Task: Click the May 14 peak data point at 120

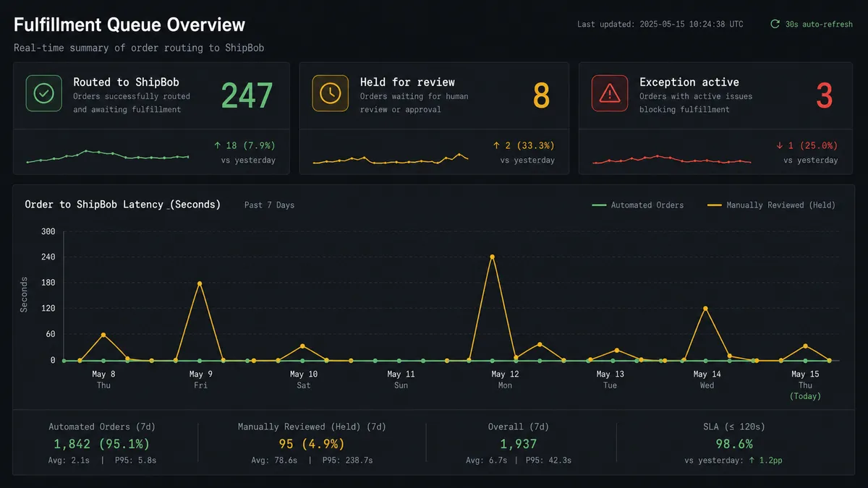Action: [x=705, y=309]
